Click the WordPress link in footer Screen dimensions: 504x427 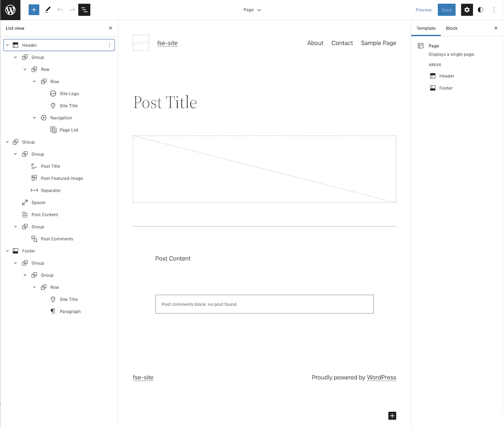(x=381, y=377)
